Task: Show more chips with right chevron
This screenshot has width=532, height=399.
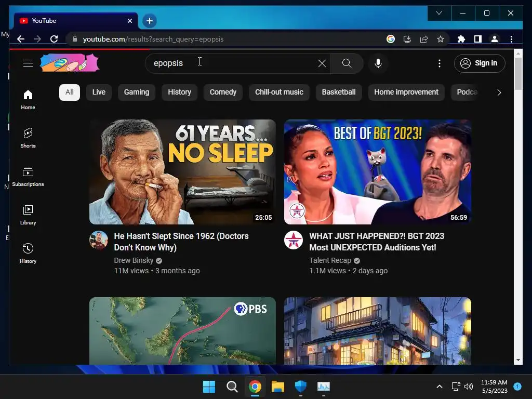Action: [x=499, y=92]
